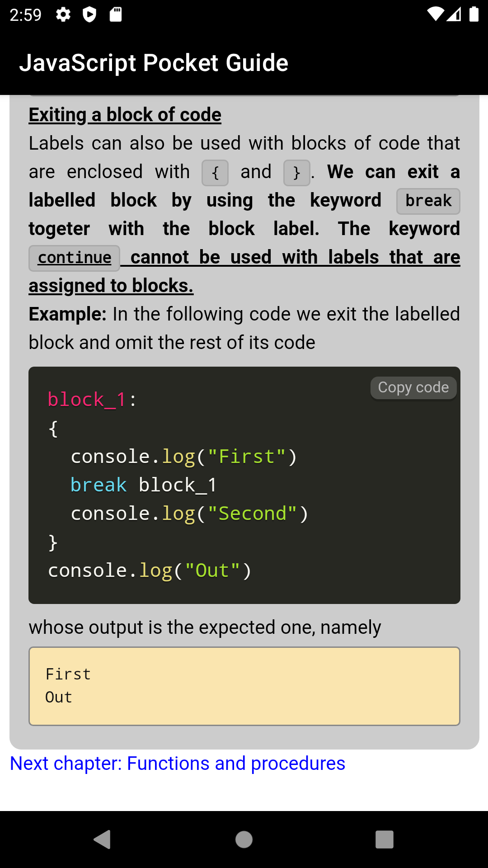Tap the SD card status icon
This screenshot has width=488, height=868.
(x=116, y=14)
